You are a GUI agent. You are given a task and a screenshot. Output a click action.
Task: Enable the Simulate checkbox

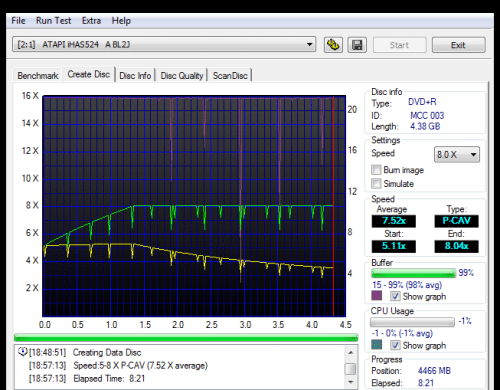(376, 183)
